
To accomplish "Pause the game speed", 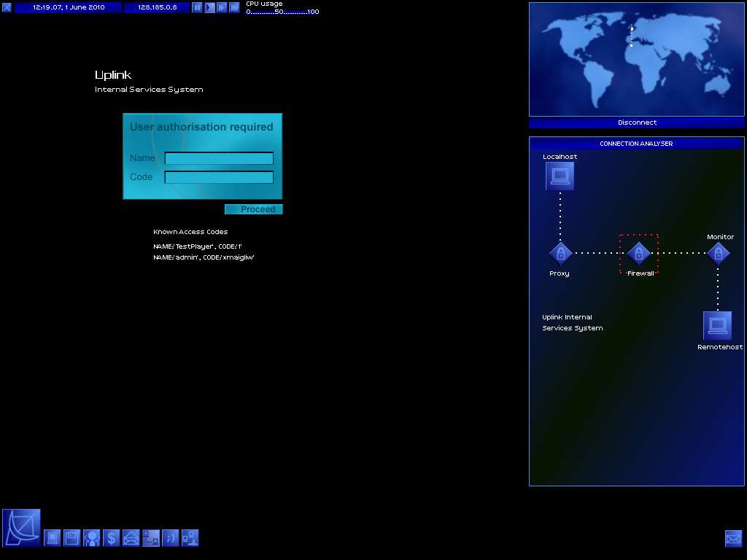I will [x=197, y=7].
